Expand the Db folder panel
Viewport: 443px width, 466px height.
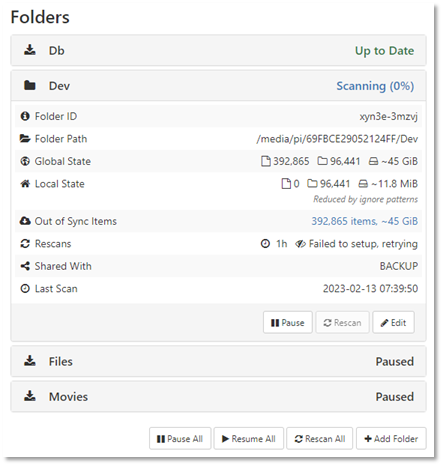pos(218,50)
